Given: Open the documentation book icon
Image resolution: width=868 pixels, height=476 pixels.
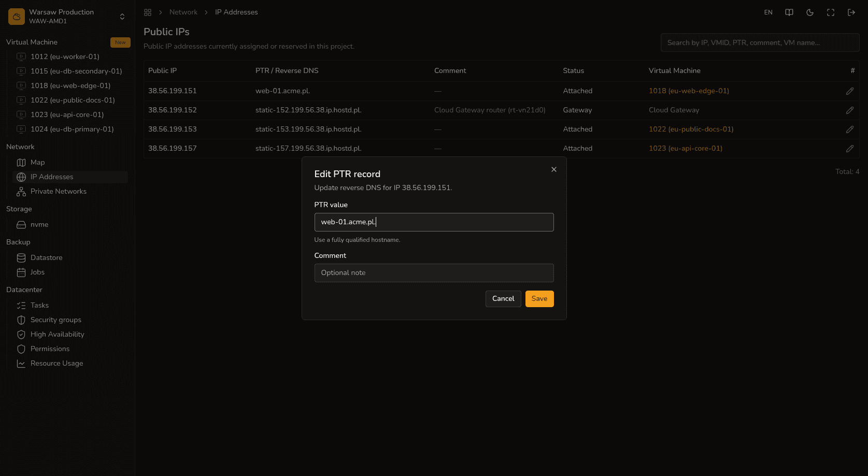Looking at the screenshot, I should tap(789, 12).
